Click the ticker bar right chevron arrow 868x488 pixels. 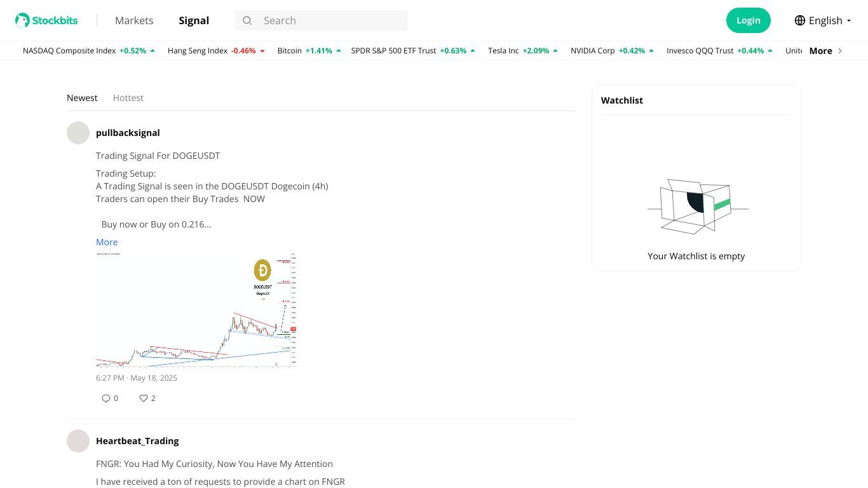coord(840,51)
